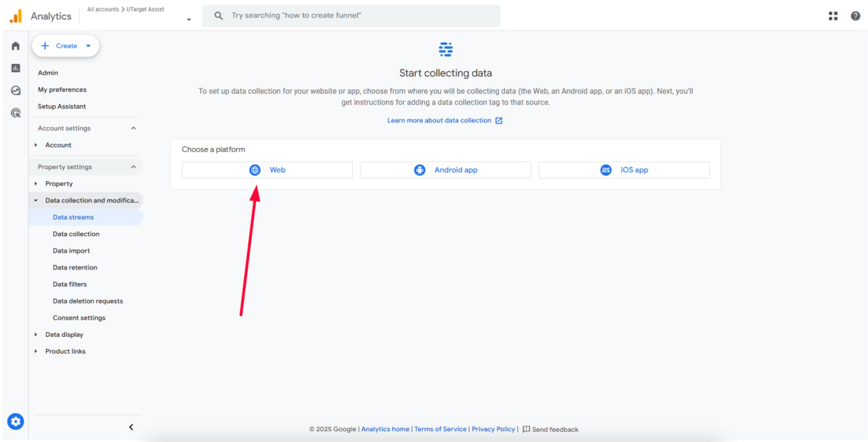The width and height of the screenshot is (868, 442).
Task: Open the Terms of Service link
Action: pyautogui.click(x=440, y=429)
